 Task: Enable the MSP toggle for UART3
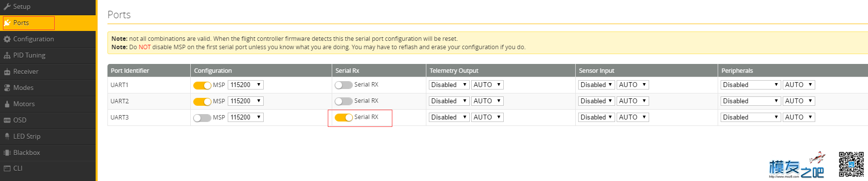[202, 118]
